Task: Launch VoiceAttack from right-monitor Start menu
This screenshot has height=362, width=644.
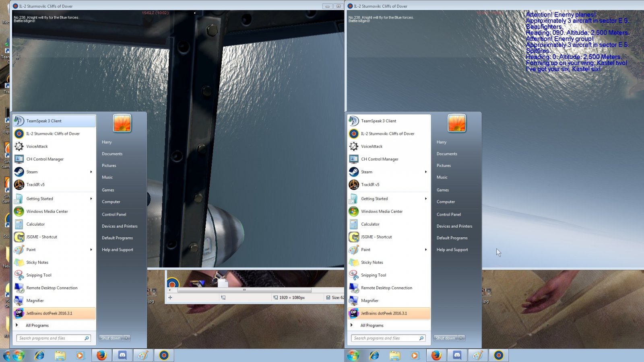Action: click(x=389, y=146)
